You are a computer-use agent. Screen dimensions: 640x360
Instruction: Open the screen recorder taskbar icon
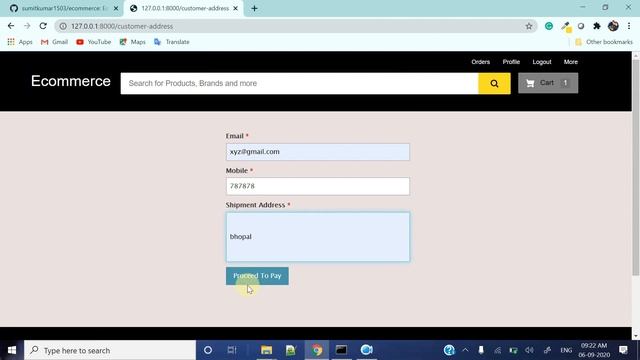pyautogui.click(x=367, y=350)
